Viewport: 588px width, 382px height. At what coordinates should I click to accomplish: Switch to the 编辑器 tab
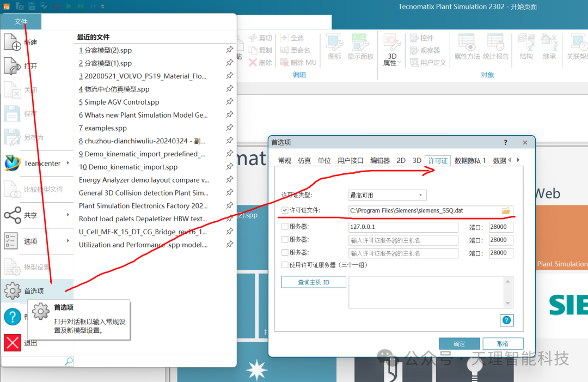(380, 161)
